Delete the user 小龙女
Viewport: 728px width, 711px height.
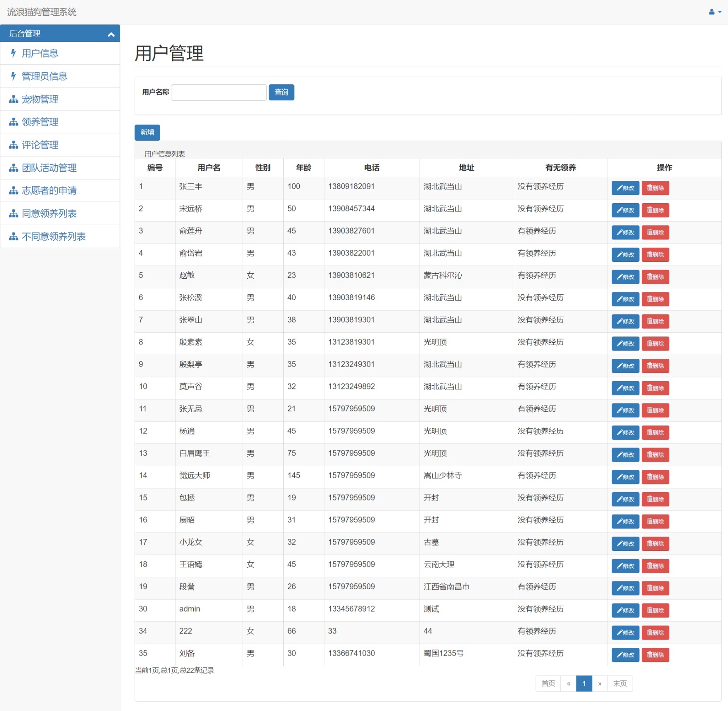click(655, 544)
